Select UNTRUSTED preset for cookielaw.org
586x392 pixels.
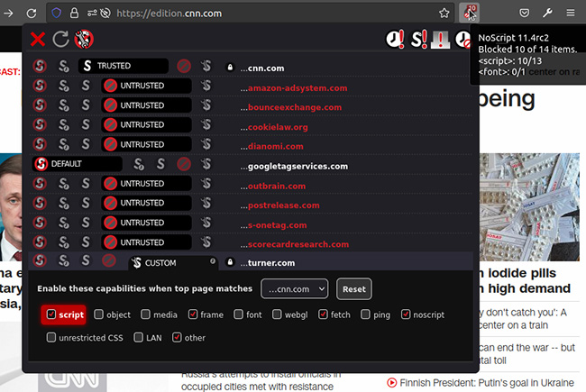(x=146, y=124)
